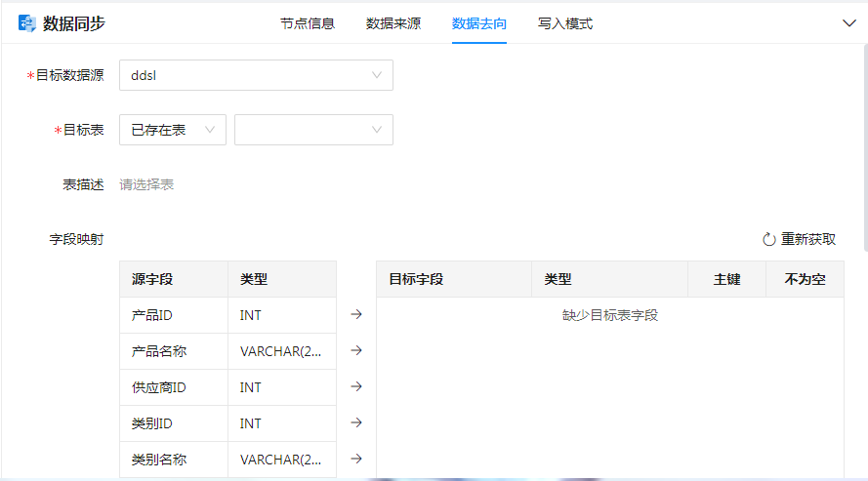Collapse panel with top-right chevron
Screen dimensions: 868x481
848,23
